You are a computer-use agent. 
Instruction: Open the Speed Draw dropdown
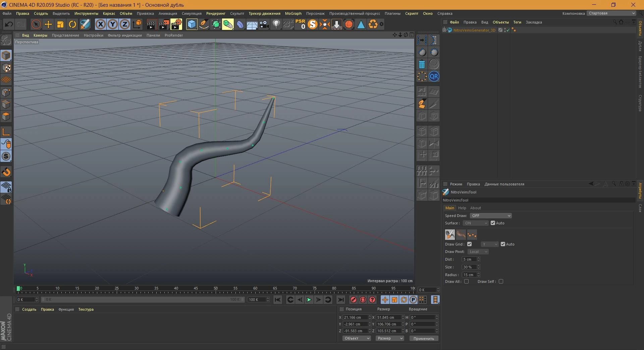pyautogui.click(x=491, y=216)
